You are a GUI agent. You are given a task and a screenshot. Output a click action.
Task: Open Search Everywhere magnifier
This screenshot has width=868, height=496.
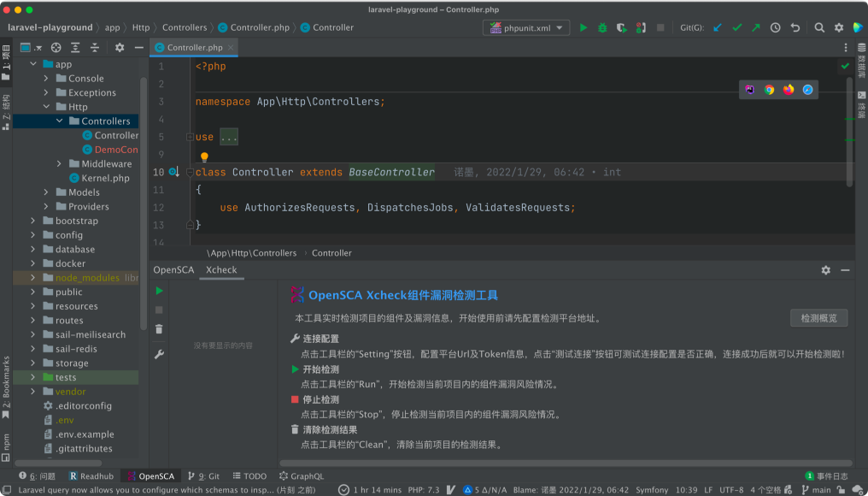(819, 27)
